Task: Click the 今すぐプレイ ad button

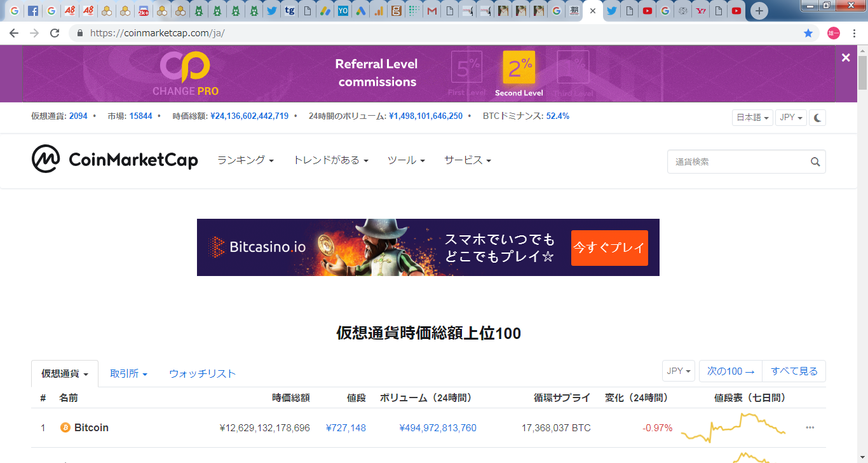Action: [609, 248]
